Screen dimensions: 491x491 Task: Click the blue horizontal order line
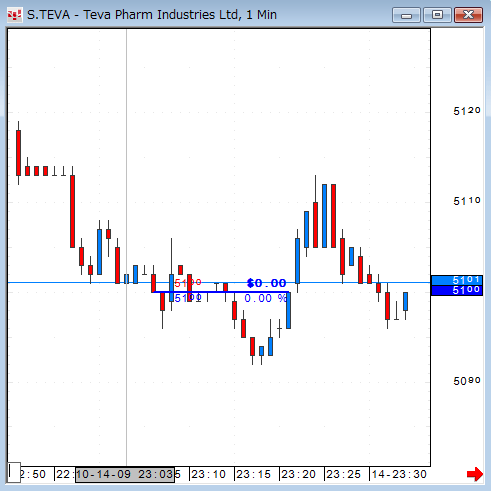click(220, 292)
